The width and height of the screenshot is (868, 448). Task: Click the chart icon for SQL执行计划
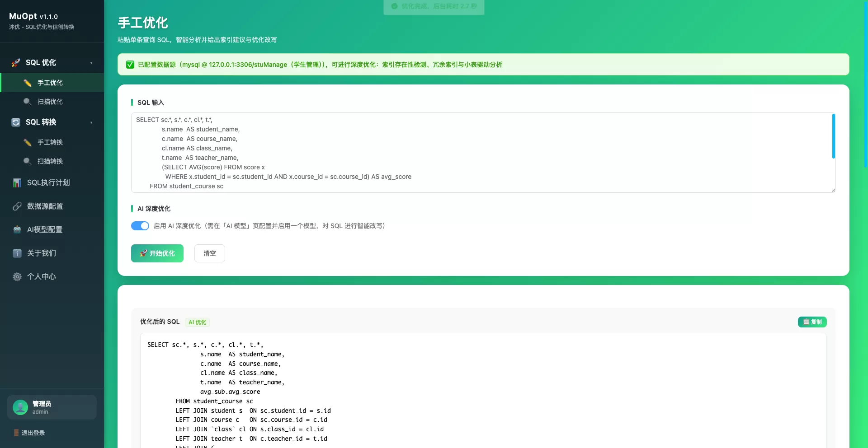(x=17, y=183)
